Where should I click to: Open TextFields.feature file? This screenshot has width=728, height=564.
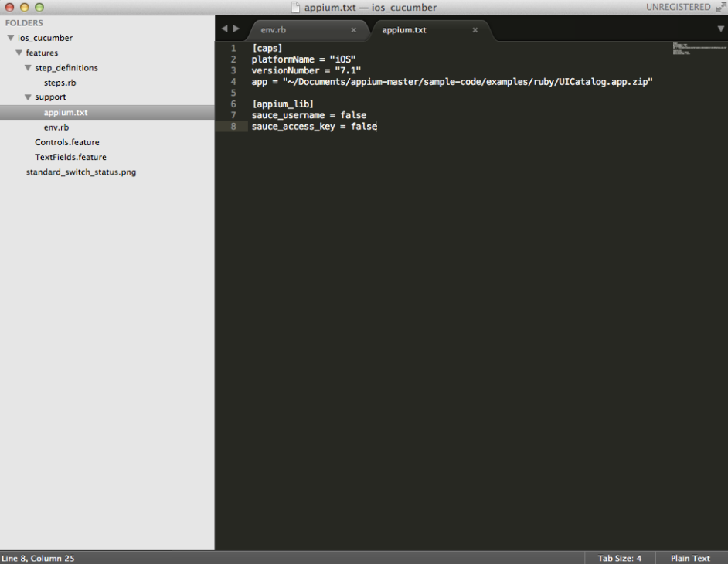click(x=70, y=157)
